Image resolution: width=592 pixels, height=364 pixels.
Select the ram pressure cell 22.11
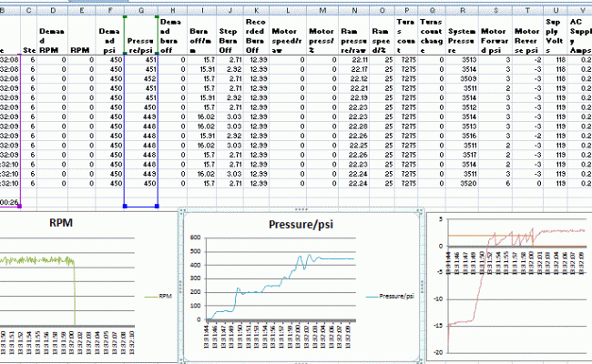tap(354, 59)
